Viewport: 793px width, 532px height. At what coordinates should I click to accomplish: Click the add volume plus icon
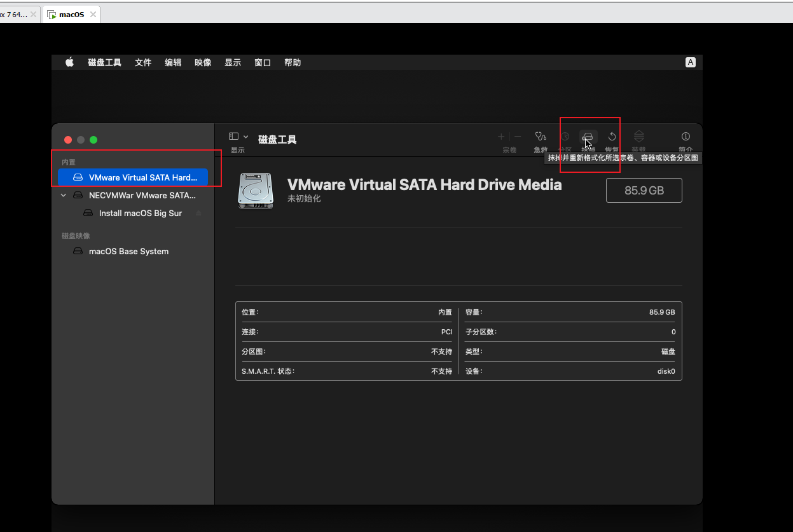coord(501,136)
